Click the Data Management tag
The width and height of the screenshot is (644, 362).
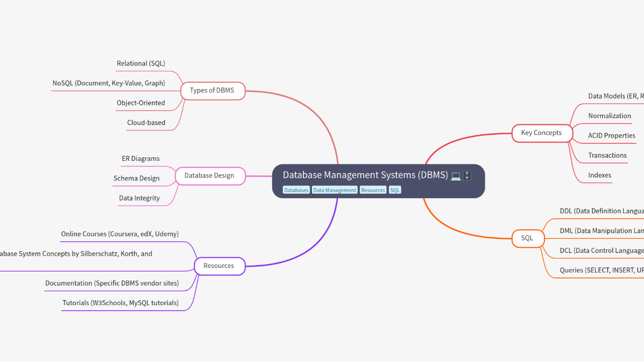coord(335,190)
